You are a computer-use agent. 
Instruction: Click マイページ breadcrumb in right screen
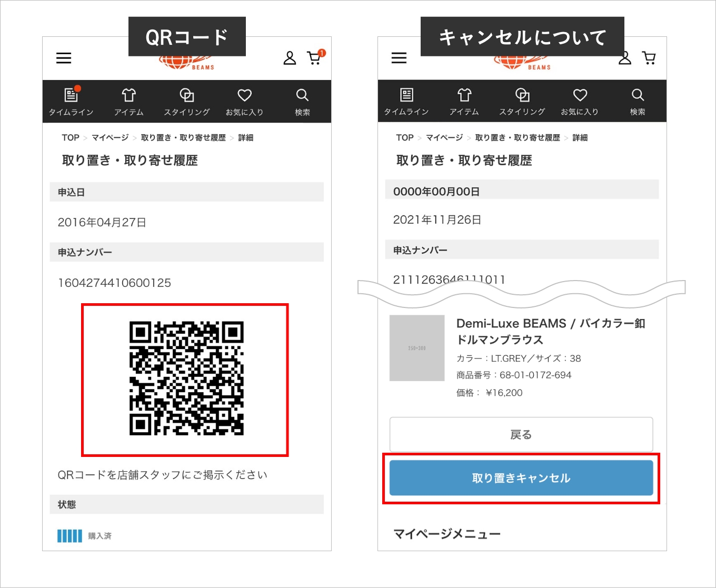pyautogui.click(x=444, y=137)
